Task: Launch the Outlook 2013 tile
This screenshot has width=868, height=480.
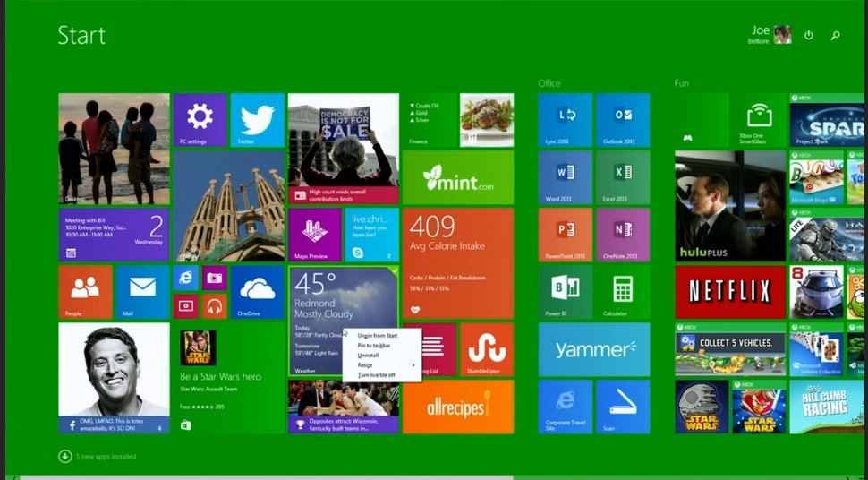Action: coord(623,120)
